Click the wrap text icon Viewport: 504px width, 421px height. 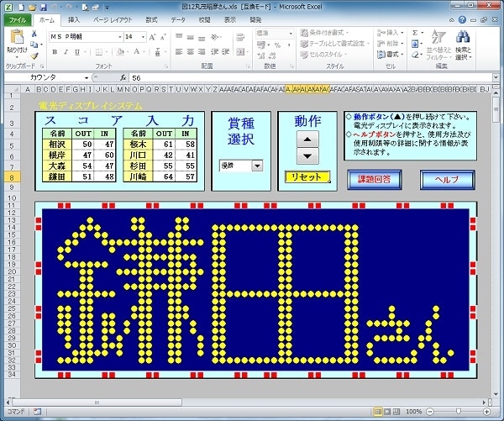[x=240, y=37]
